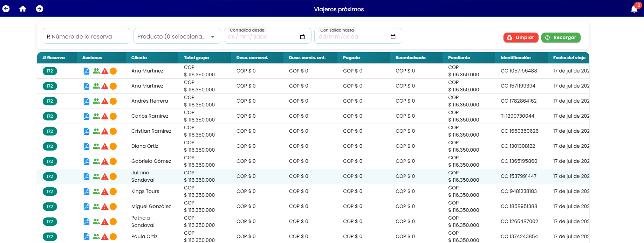Go forward with the right arrow icon
Viewport: 644px width, 243px height.
click(40, 9)
